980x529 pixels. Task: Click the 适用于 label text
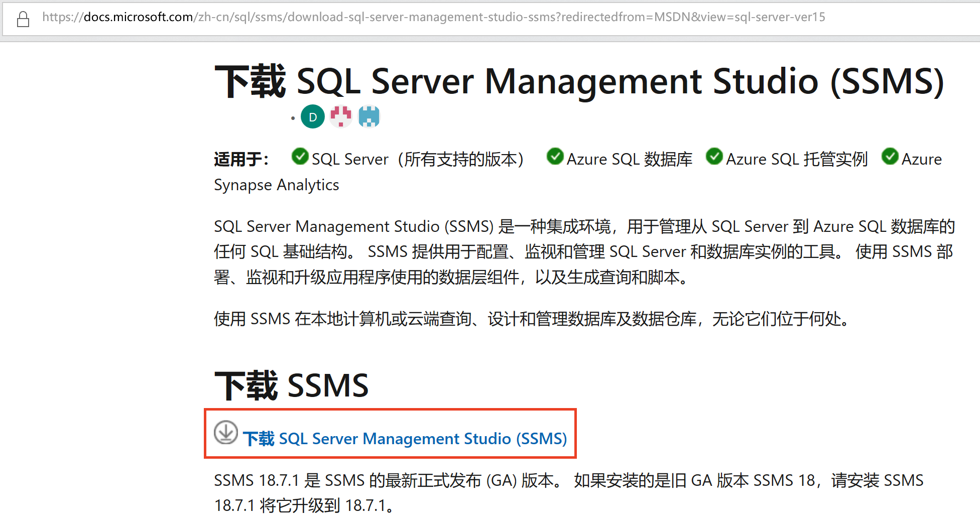[x=240, y=158]
